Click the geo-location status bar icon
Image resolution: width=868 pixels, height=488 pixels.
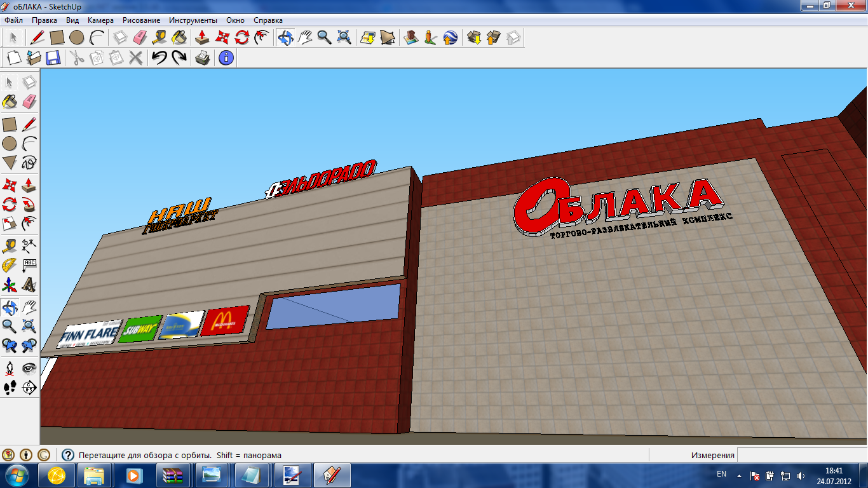8,455
